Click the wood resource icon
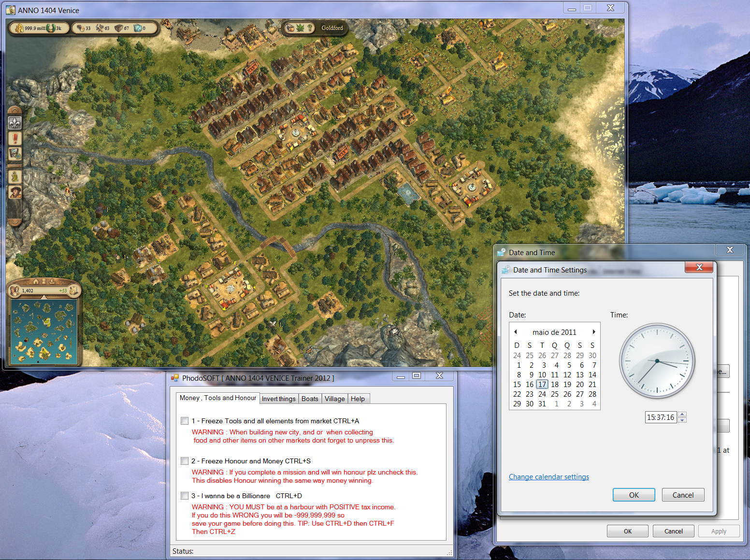This screenshot has width=750, height=560. [x=81, y=28]
